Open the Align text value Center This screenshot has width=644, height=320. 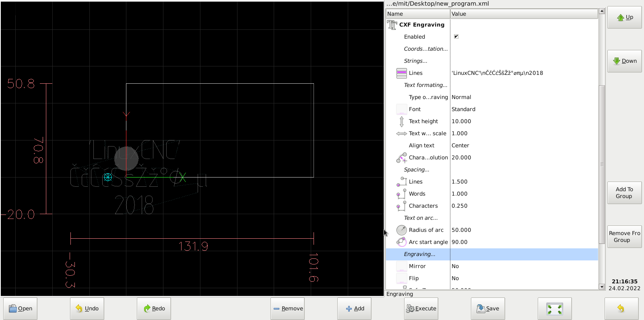coord(460,145)
